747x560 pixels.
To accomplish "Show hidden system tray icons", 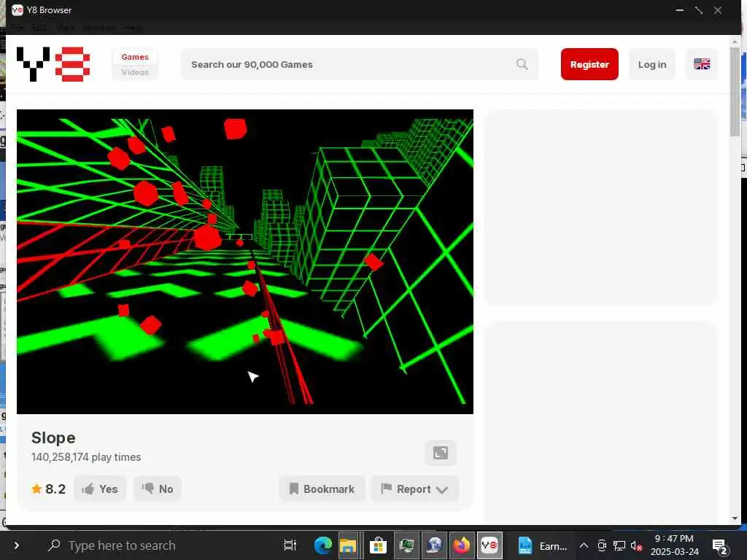I will coord(584,545).
